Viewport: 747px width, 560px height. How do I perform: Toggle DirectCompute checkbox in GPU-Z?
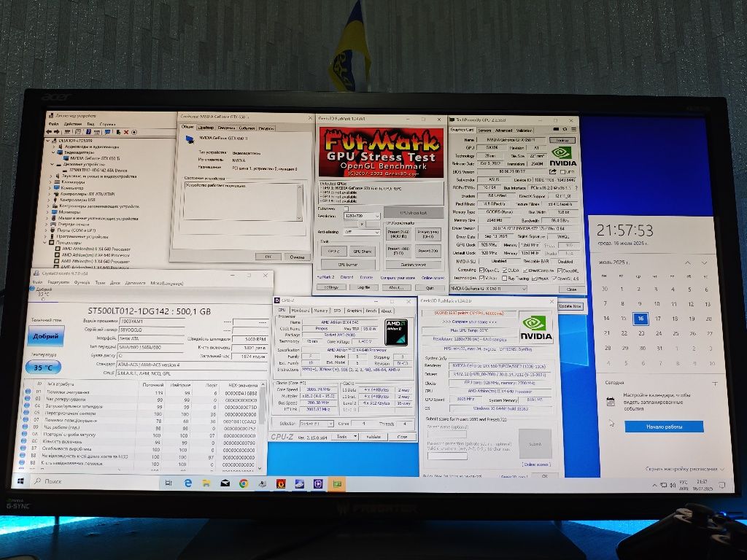(x=525, y=271)
